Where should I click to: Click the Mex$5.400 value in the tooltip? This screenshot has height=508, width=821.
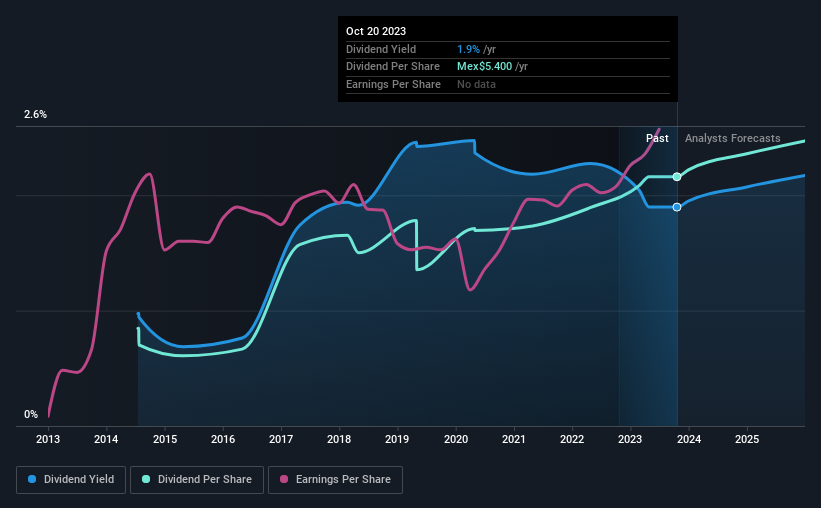(x=484, y=67)
